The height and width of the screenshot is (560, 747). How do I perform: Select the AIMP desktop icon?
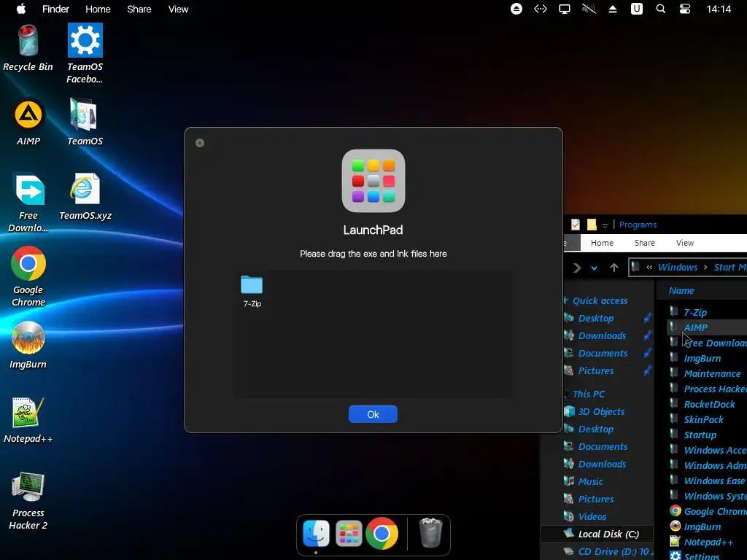[28, 122]
